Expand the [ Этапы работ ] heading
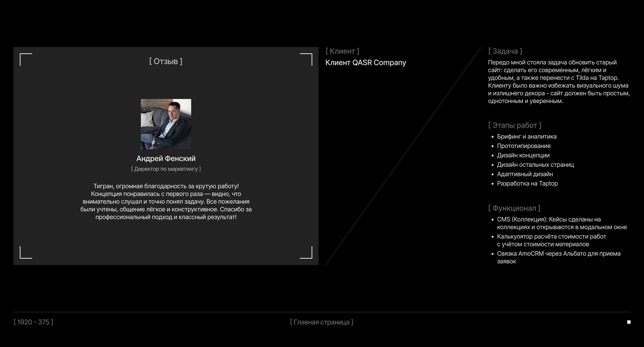Image resolution: width=644 pixels, height=347 pixels. click(x=515, y=125)
